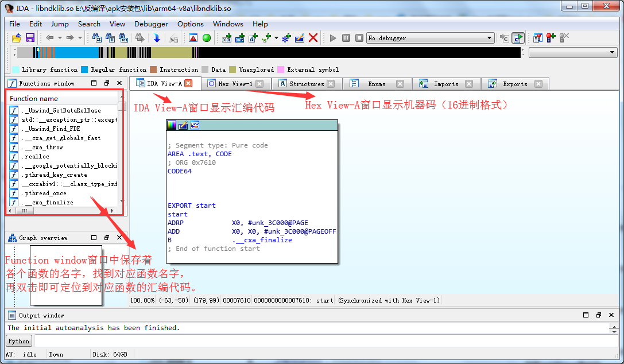The width and height of the screenshot is (624, 364).
Task: Open the Windows menu
Action: pyautogui.click(x=228, y=24)
